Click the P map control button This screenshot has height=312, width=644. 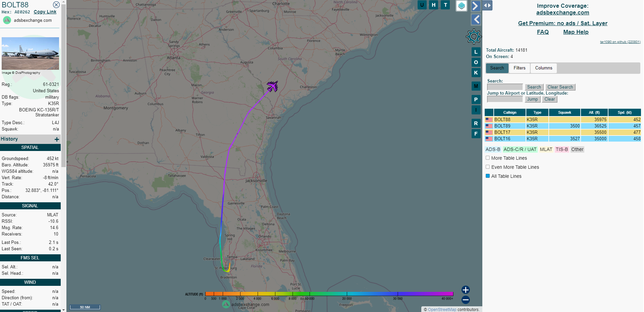click(476, 100)
